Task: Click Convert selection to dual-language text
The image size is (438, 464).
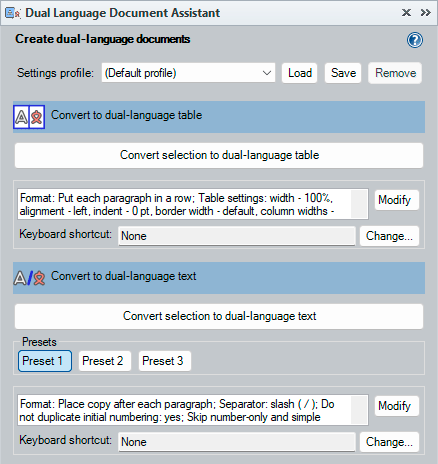Action: tap(219, 316)
